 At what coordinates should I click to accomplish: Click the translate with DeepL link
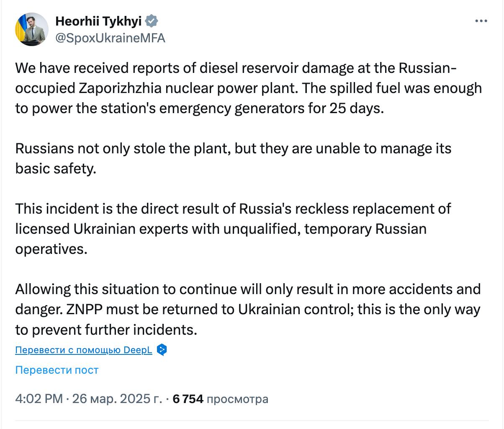tap(83, 350)
